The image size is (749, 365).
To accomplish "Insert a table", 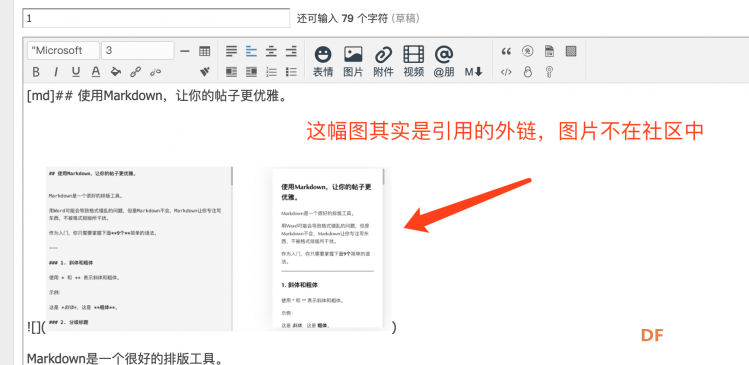I will [204, 51].
